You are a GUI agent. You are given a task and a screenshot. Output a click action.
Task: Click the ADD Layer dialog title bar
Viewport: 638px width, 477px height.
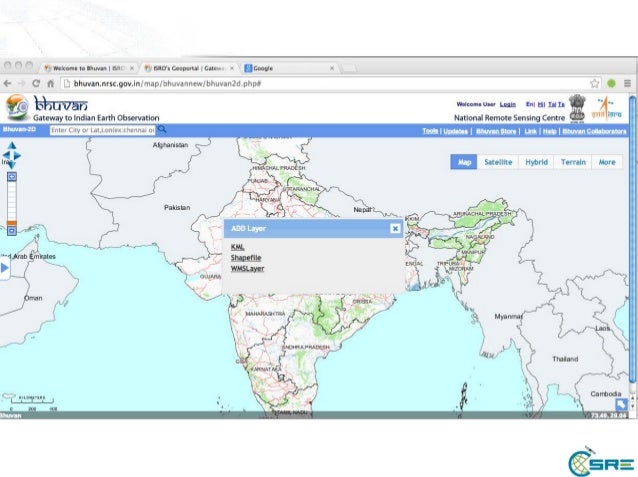click(313, 228)
